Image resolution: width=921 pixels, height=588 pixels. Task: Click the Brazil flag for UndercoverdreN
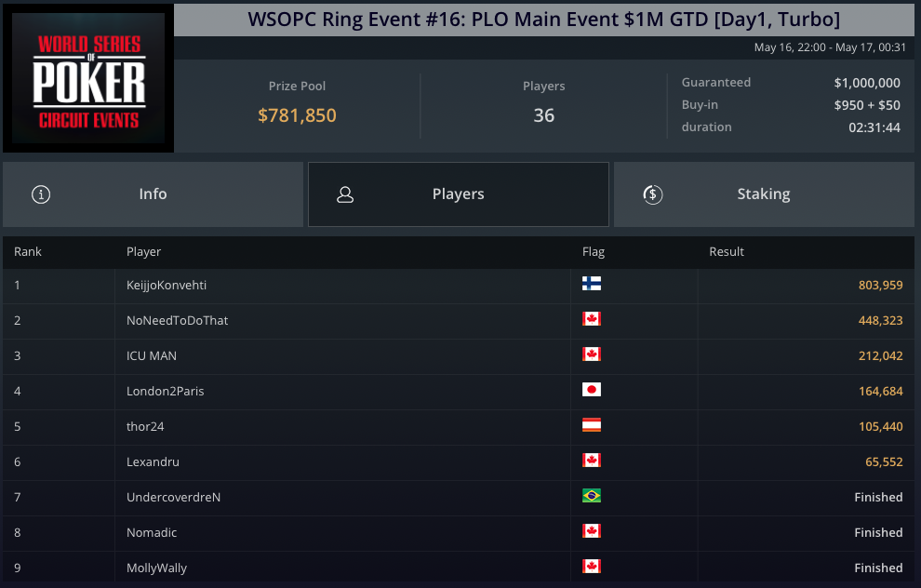point(591,496)
